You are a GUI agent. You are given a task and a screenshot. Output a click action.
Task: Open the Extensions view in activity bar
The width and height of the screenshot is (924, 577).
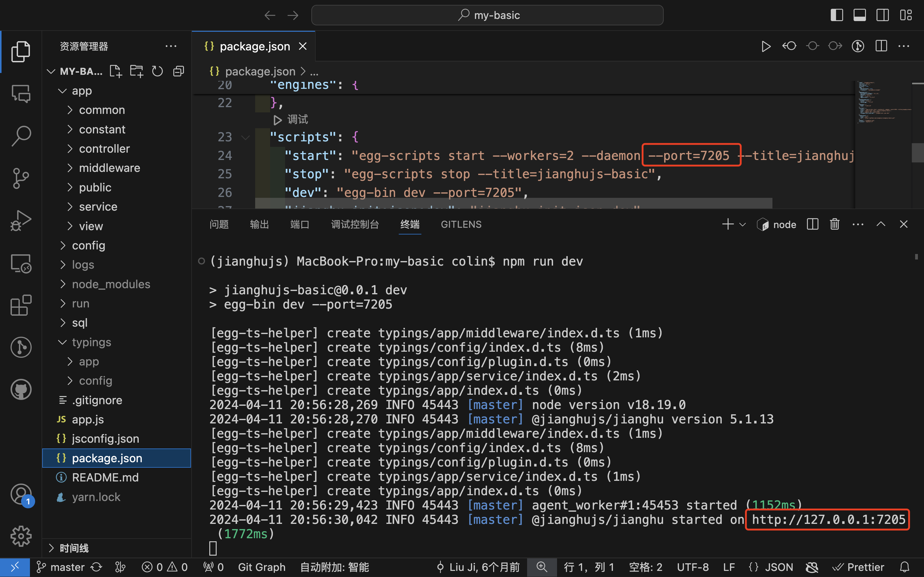point(20,305)
